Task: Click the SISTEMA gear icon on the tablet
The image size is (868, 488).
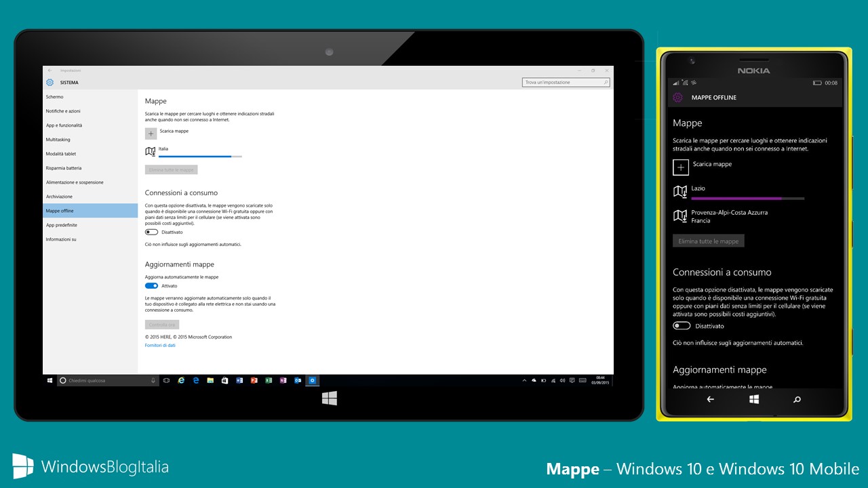Action: tap(50, 83)
